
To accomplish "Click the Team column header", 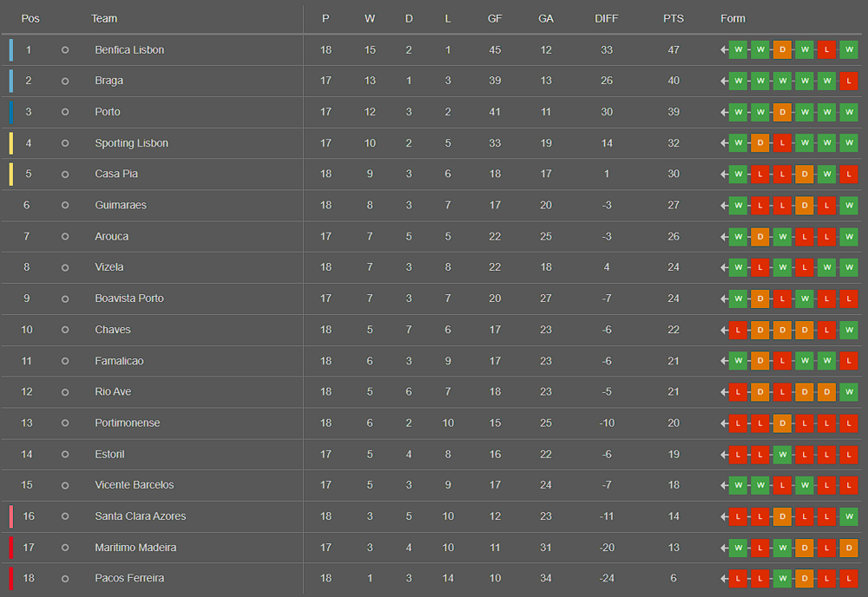I will pyautogui.click(x=104, y=18).
